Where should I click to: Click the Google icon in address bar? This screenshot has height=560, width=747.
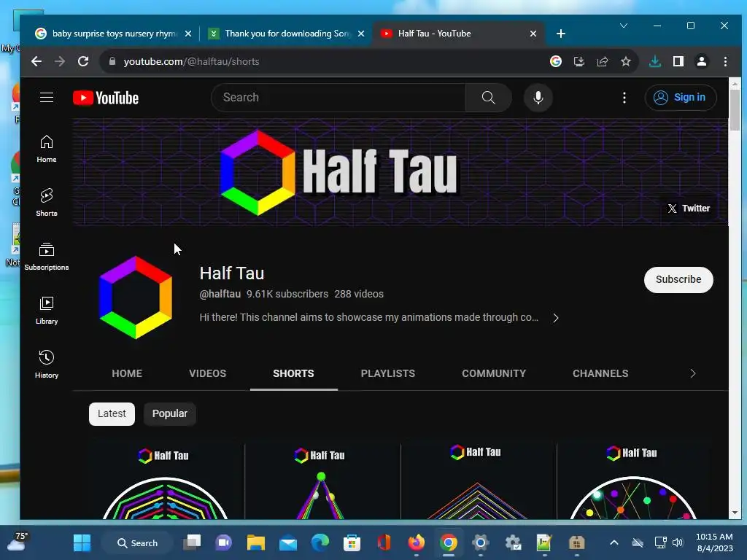pyautogui.click(x=555, y=61)
